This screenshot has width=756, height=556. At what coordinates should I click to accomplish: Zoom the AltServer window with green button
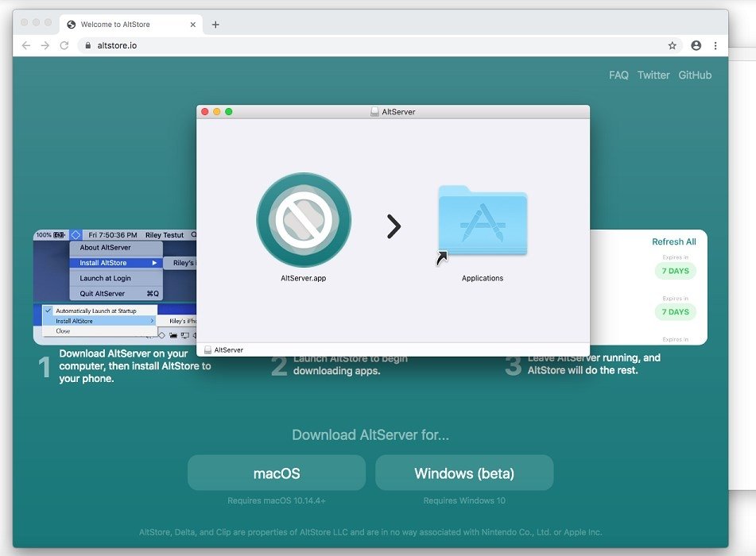click(228, 112)
